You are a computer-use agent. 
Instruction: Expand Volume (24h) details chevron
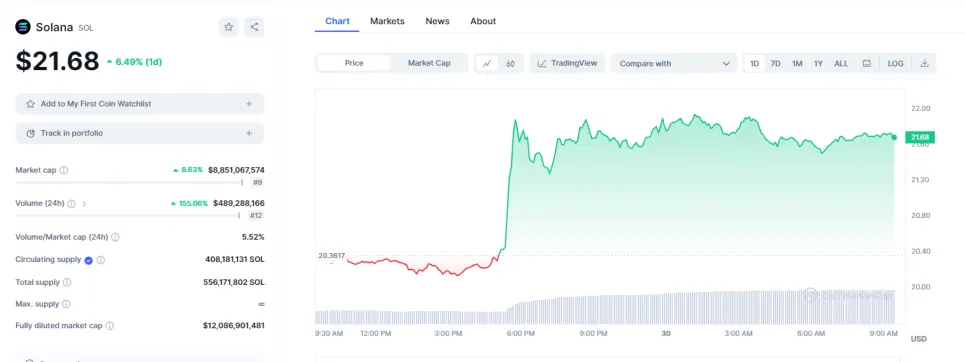84,203
